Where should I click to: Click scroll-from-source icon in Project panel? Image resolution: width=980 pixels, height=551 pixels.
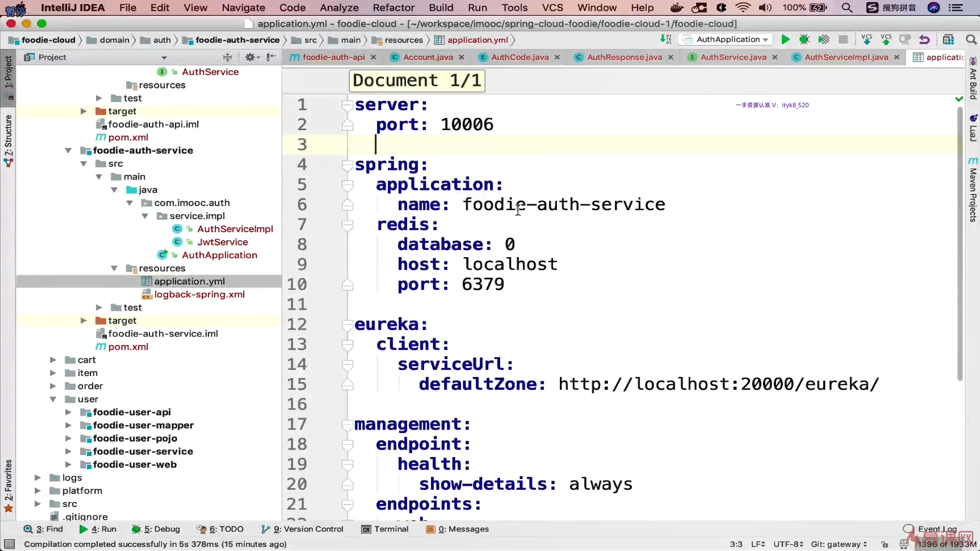(228, 57)
